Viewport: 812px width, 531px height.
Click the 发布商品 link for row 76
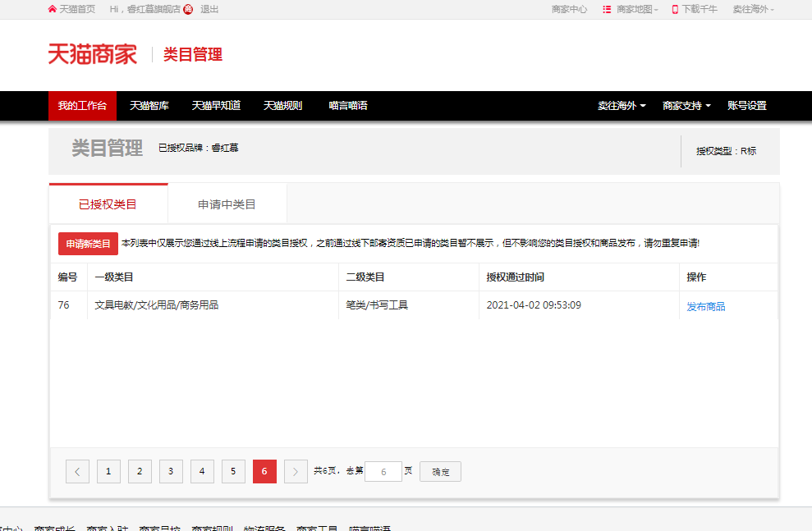click(x=706, y=306)
